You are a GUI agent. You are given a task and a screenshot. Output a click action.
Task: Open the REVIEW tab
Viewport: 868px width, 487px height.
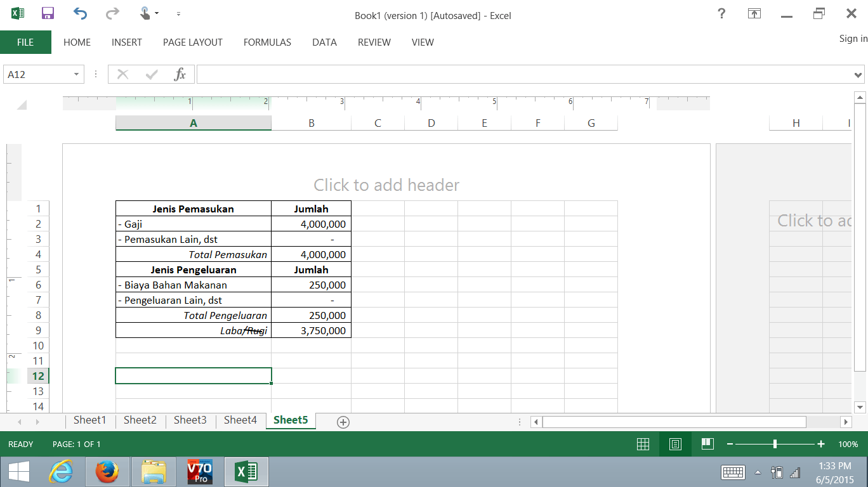tap(374, 42)
